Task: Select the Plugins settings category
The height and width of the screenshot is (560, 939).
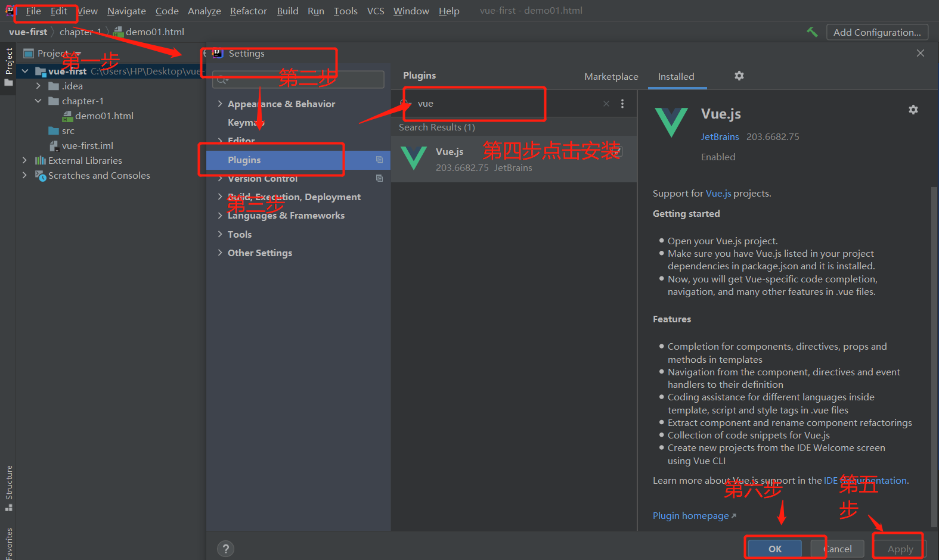Action: tap(298, 160)
